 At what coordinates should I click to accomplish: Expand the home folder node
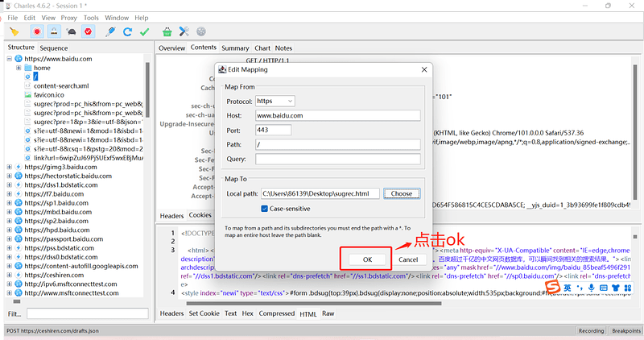point(19,68)
